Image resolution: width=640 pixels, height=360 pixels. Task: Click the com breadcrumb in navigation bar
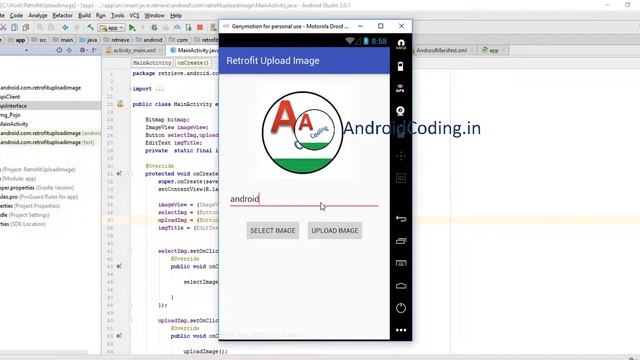(x=179, y=40)
